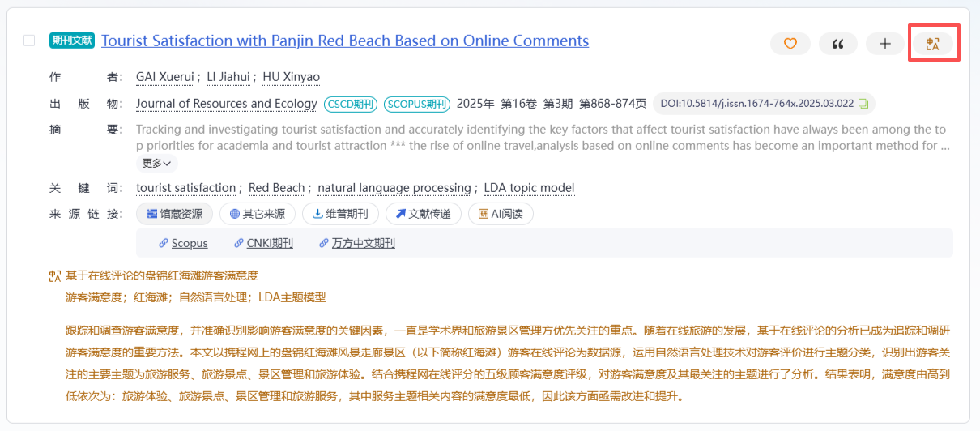Click the DOI number text
Image resolution: width=980 pixels, height=431 pixels.
[x=756, y=104]
